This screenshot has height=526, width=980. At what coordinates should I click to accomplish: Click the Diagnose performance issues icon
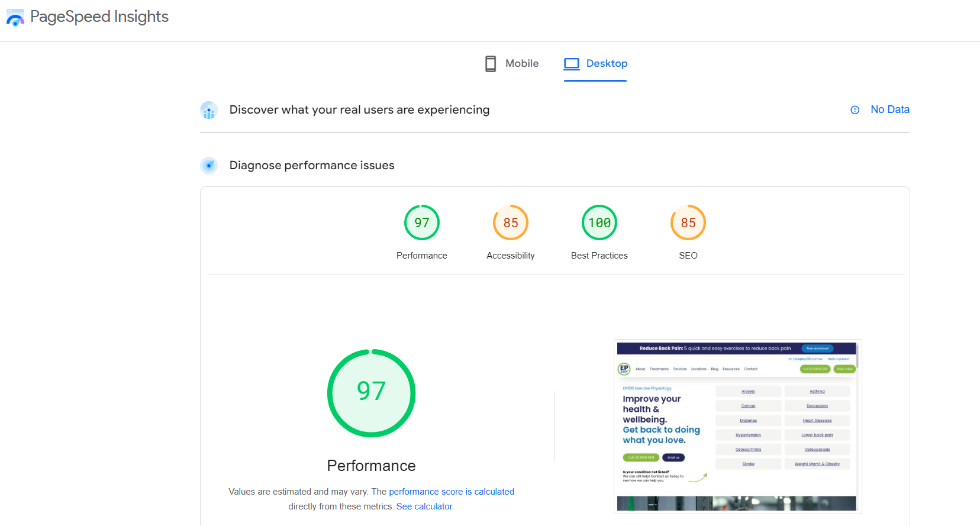(209, 166)
